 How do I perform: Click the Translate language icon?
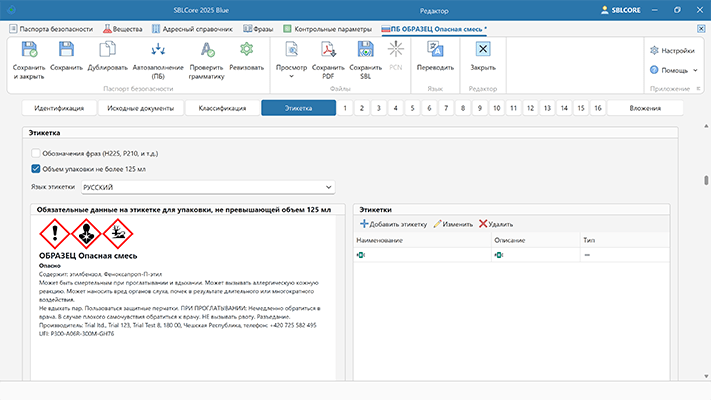coord(428,50)
